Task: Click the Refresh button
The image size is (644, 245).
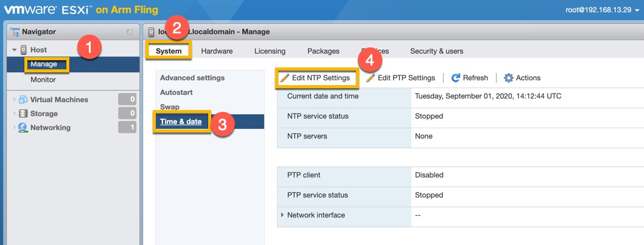Action: click(x=469, y=78)
